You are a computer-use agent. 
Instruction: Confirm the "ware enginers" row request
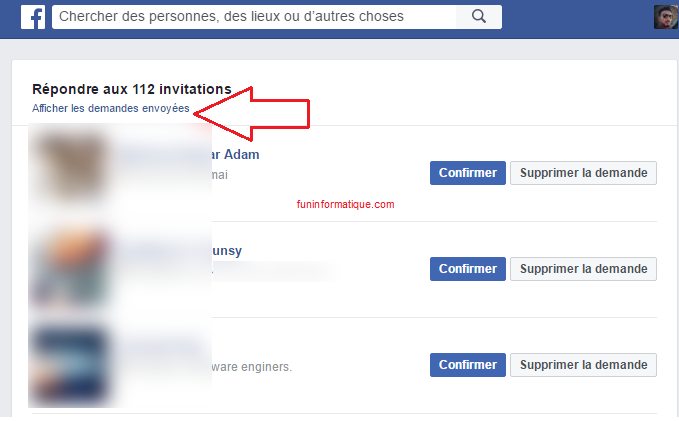click(x=467, y=364)
